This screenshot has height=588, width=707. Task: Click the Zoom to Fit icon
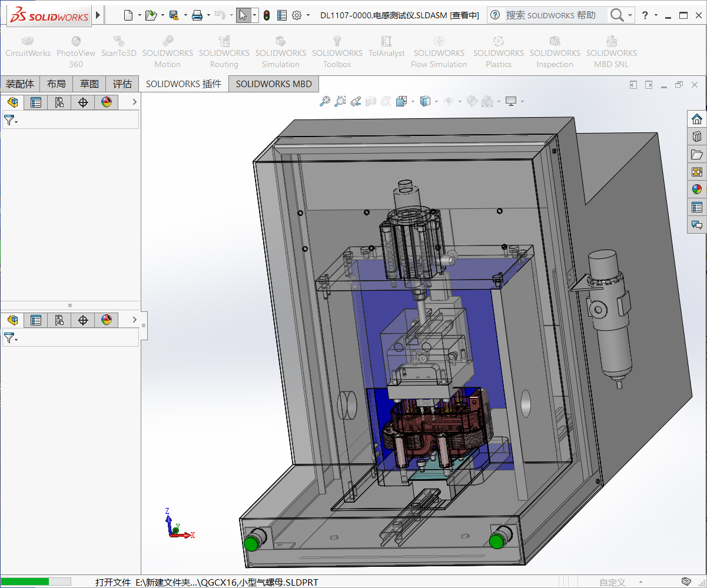(x=324, y=101)
